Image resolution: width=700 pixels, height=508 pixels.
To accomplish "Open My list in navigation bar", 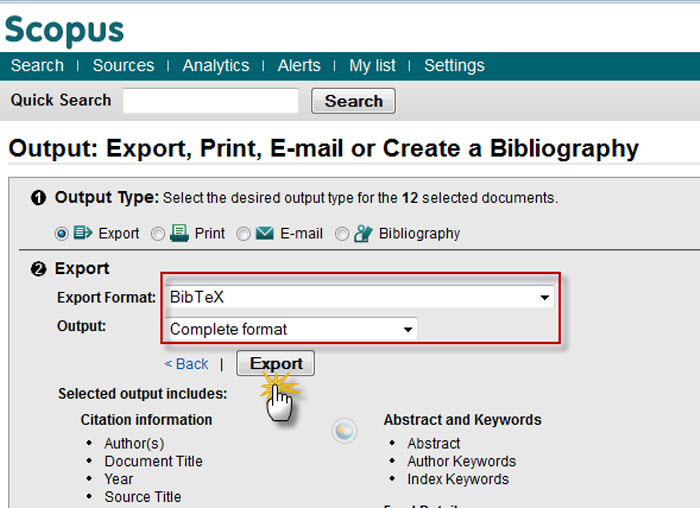I will pyautogui.click(x=372, y=66).
